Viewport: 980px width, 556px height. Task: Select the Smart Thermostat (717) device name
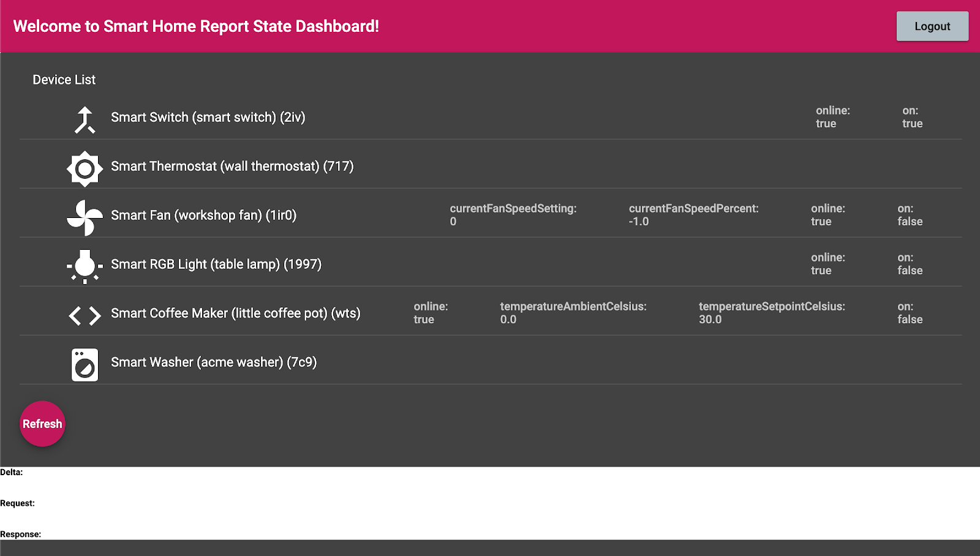(x=232, y=166)
